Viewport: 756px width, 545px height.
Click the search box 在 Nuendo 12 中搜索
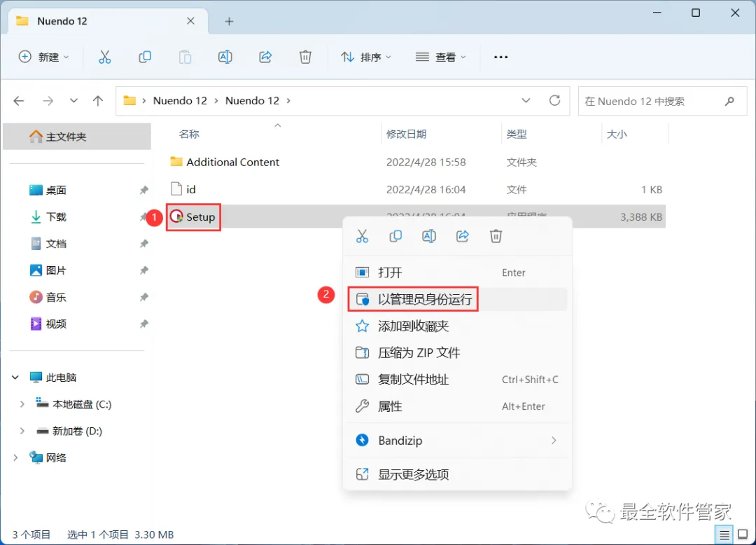662,101
